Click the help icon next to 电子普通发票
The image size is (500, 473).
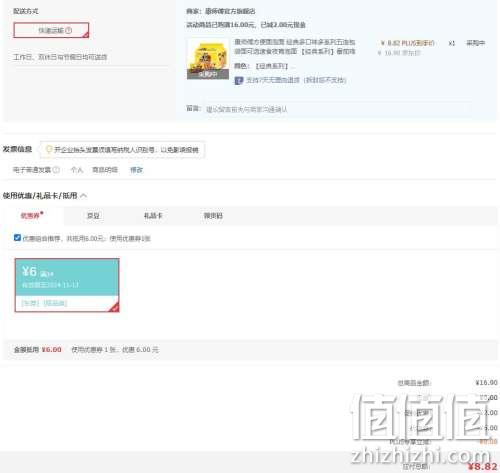pyautogui.click(x=56, y=170)
